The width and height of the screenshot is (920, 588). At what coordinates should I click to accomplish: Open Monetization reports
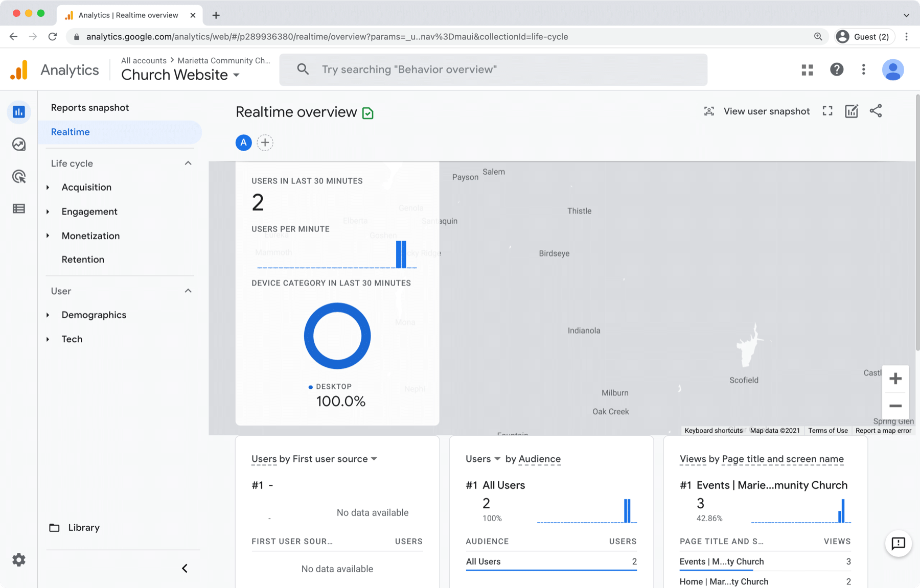[x=90, y=236]
